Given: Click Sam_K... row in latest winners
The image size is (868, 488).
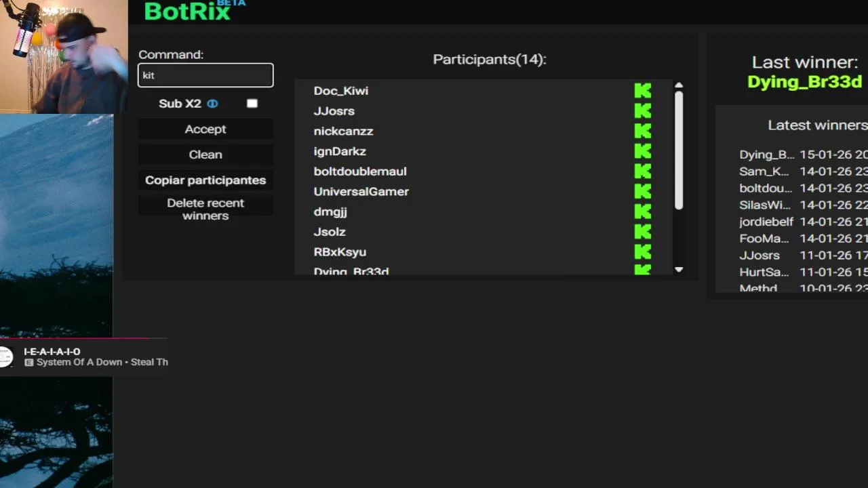Looking at the screenshot, I should coord(803,171).
